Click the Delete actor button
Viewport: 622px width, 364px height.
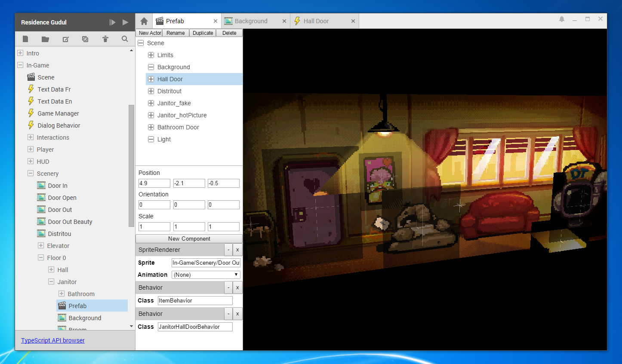(x=229, y=33)
